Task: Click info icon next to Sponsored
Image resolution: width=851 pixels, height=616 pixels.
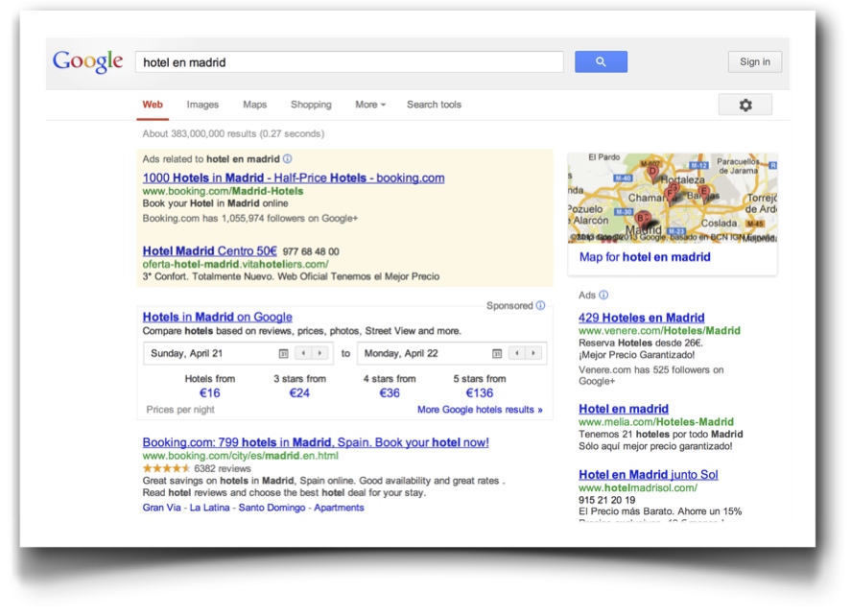Action: pos(540,306)
